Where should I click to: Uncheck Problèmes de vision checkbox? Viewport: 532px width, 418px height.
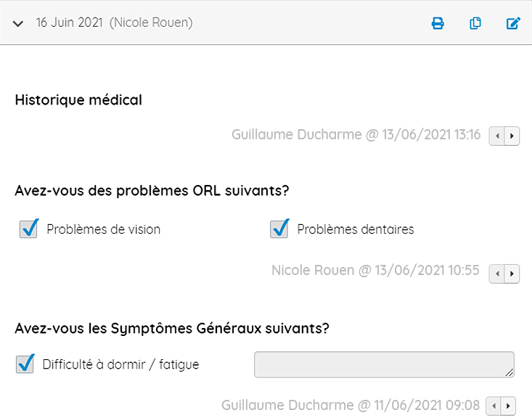(x=29, y=229)
